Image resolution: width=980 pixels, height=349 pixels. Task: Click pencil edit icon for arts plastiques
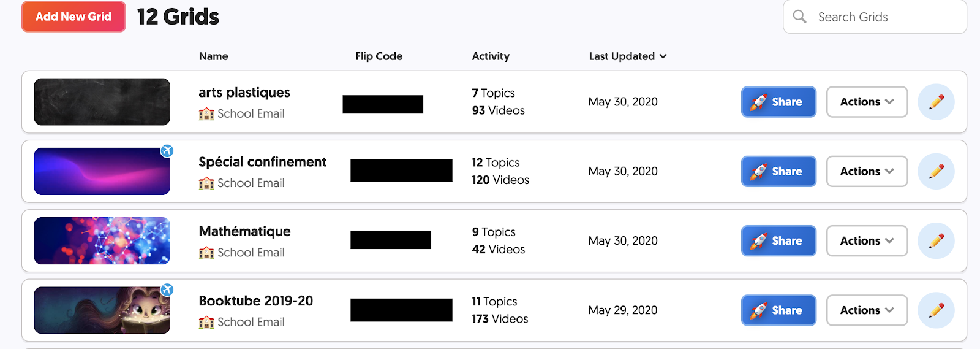click(x=936, y=102)
